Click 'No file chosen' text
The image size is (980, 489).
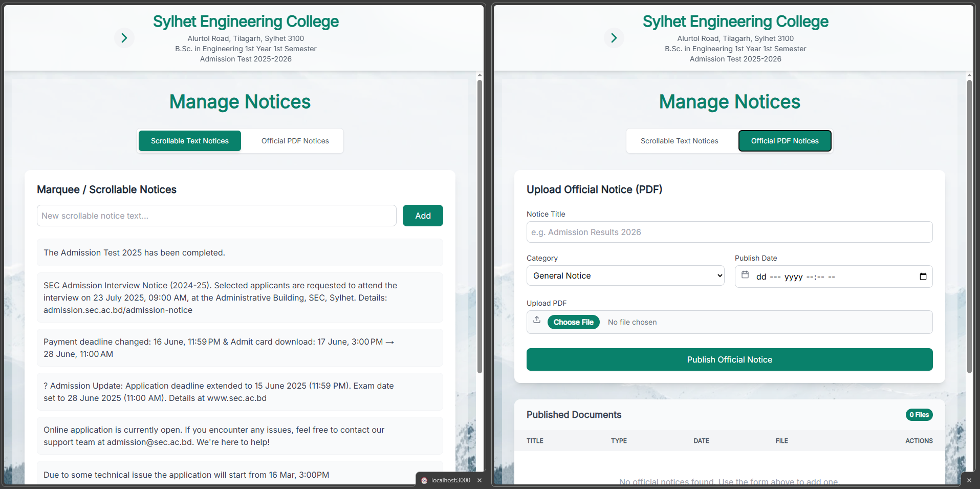[632, 322]
